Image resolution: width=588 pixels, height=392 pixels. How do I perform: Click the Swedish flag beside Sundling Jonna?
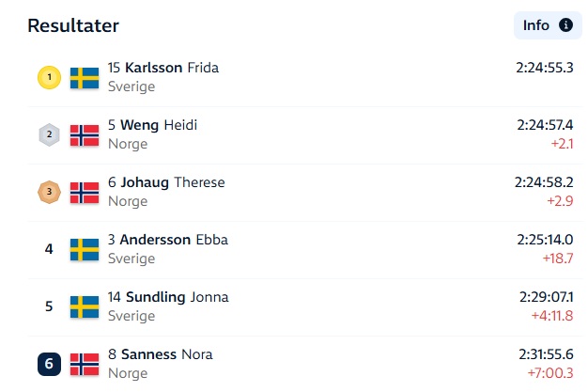(x=85, y=307)
